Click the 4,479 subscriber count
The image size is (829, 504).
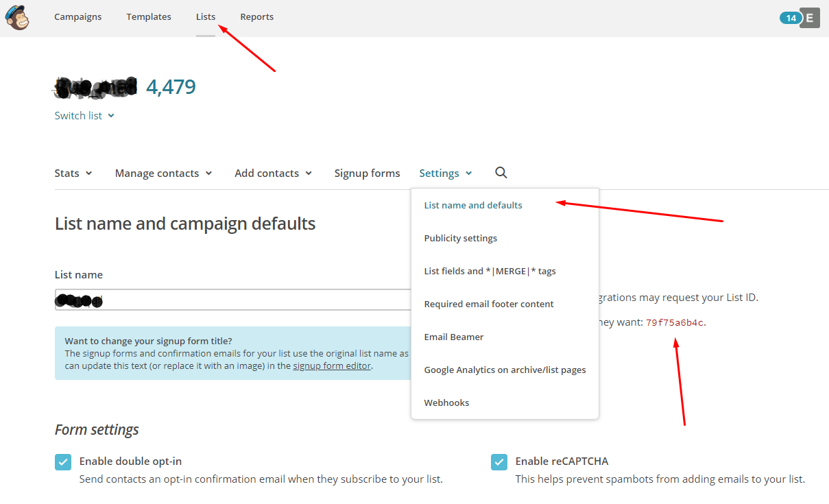click(171, 87)
